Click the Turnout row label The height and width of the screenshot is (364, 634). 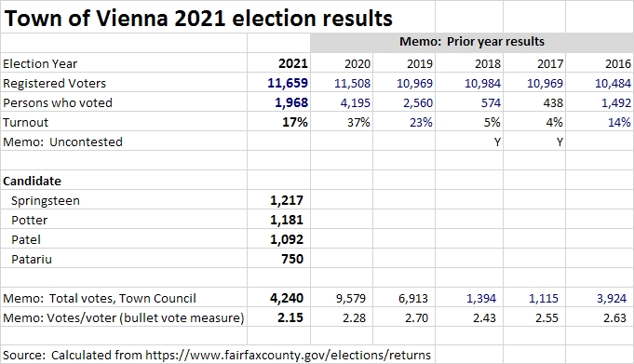25,123
